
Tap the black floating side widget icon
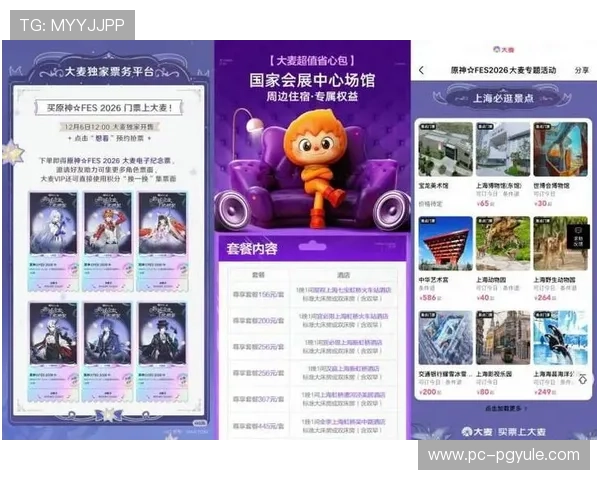point(578,236)
